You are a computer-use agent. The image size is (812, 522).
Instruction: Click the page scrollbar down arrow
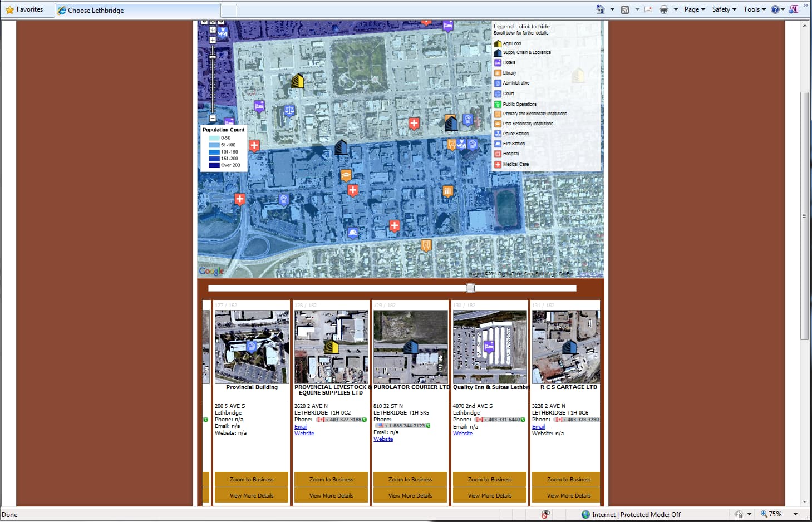point(804,501)
